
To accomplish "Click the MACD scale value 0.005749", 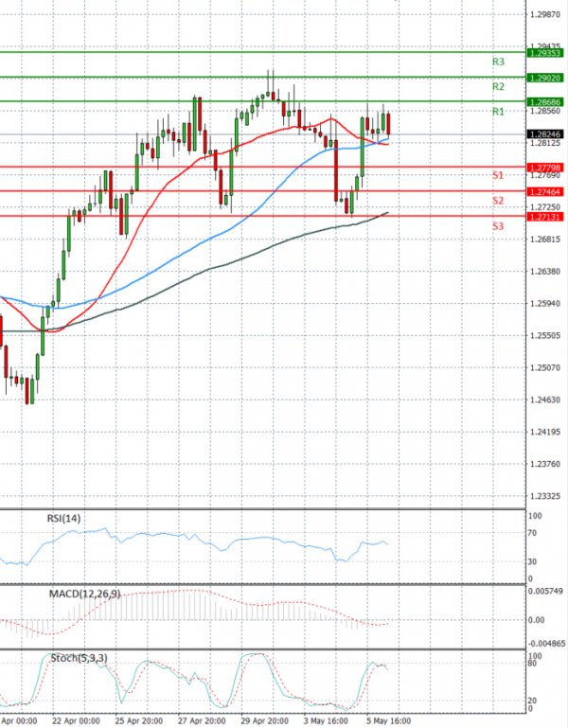I will 545,592.
